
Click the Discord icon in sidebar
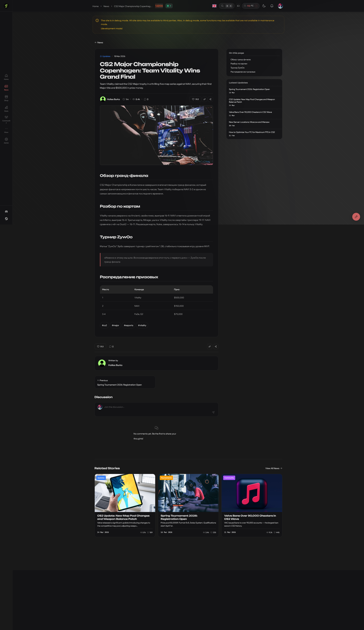pyautogui.click(x=6, y=212)
